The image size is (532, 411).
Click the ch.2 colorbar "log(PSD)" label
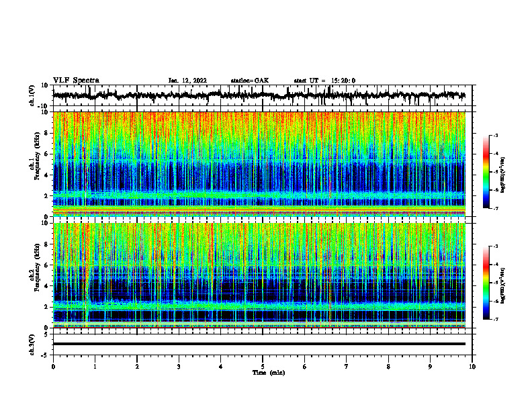click(503, 285)
